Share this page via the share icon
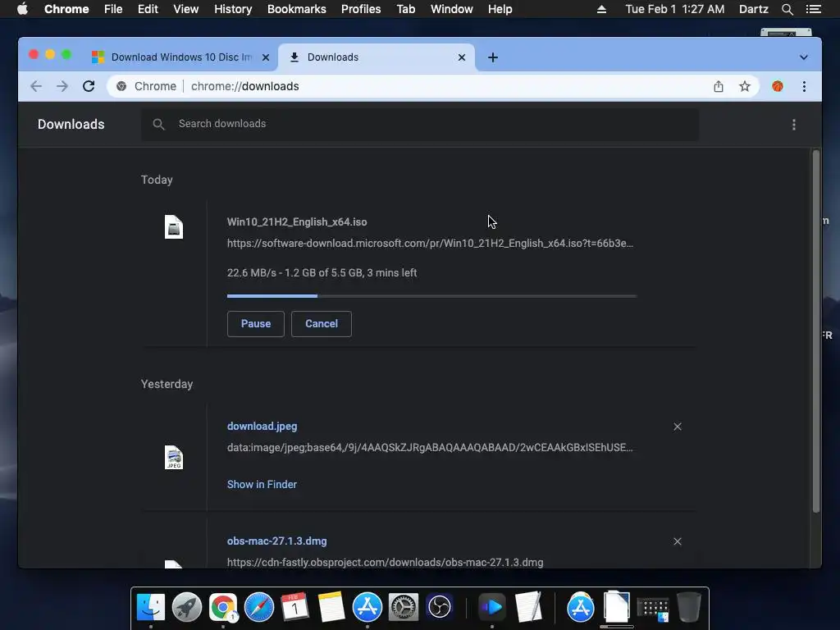Image resolution: width=840 pixels, height=630 pixels. (x=719, y=86)
